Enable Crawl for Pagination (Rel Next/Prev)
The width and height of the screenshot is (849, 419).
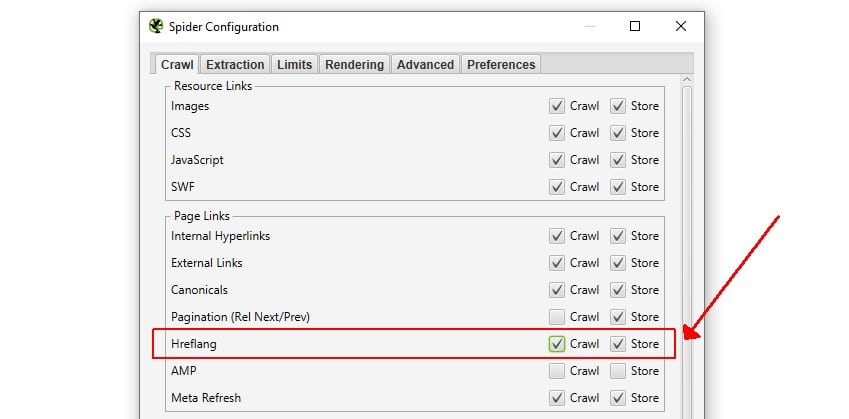[x=557, y=317]
